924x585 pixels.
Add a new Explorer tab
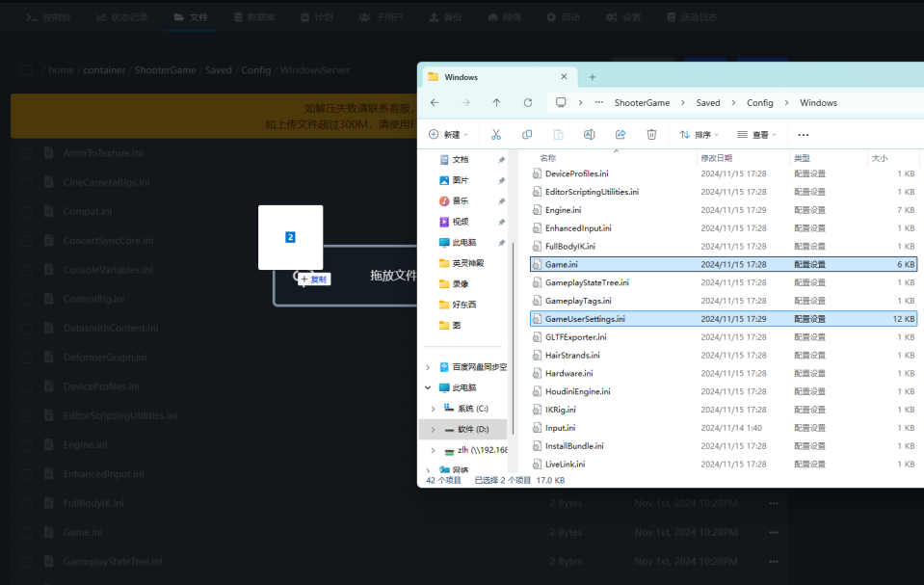[593, 77]
